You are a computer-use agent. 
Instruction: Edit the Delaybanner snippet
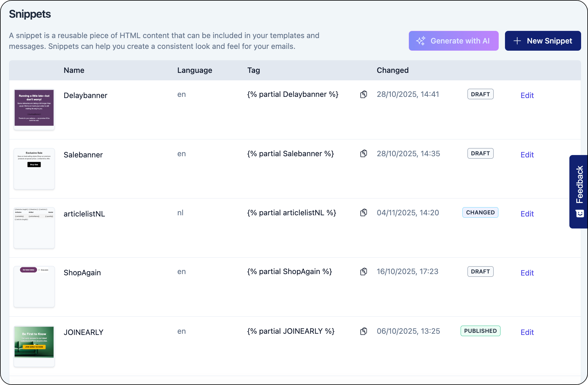[527, 95]
